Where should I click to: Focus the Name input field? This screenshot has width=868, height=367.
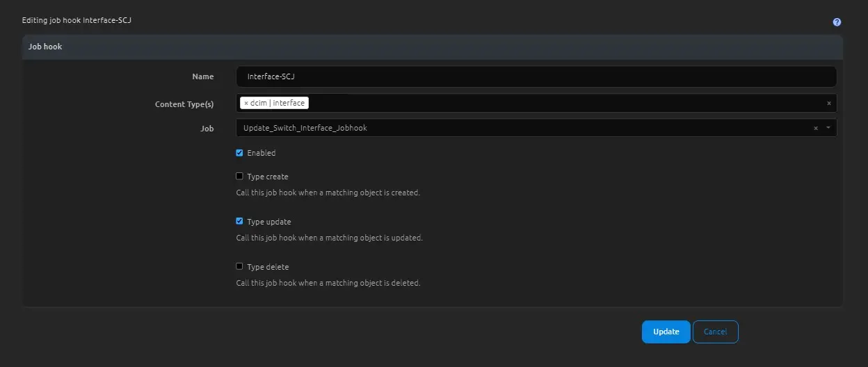(536, 77)
